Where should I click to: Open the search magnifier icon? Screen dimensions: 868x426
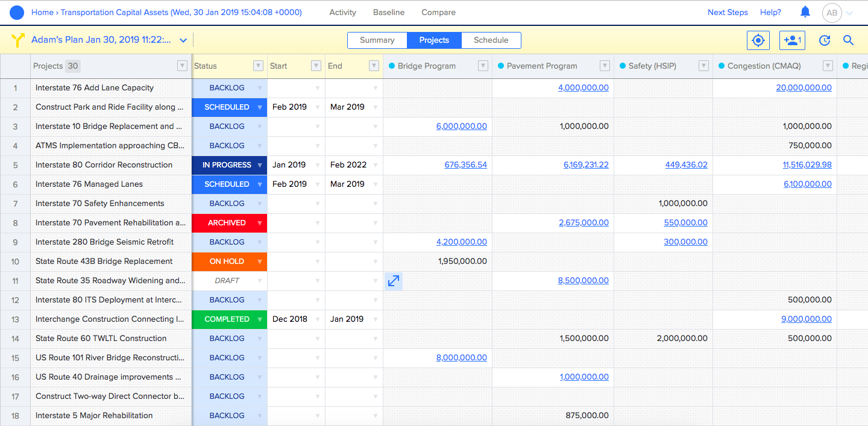click(848, 40)
